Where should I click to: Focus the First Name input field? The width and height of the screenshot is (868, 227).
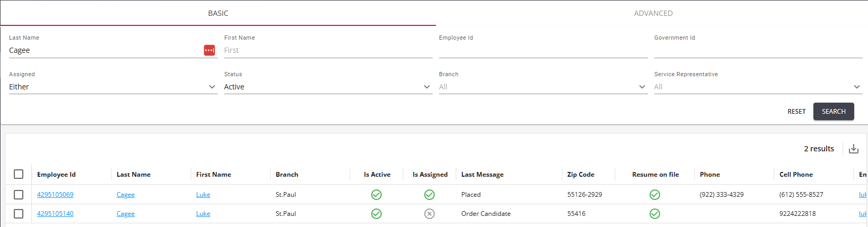[328, 50]
